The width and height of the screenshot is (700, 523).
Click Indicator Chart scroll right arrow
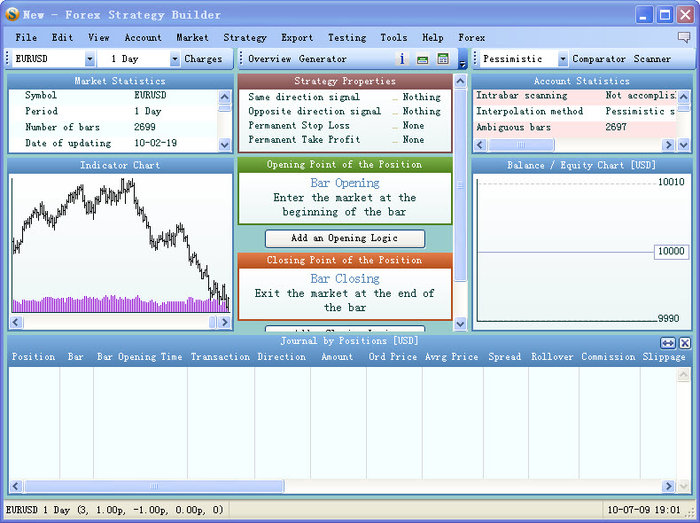[224, 322]
